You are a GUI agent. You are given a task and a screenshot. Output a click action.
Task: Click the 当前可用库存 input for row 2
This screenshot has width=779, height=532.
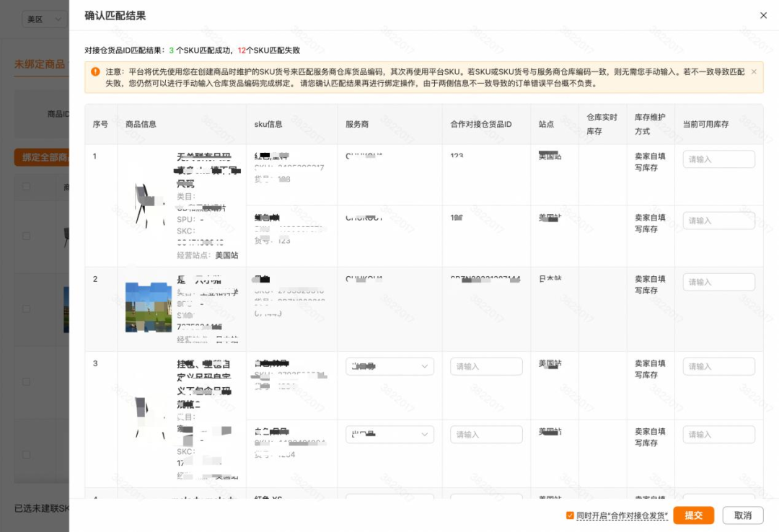click(x=718, y=282)
